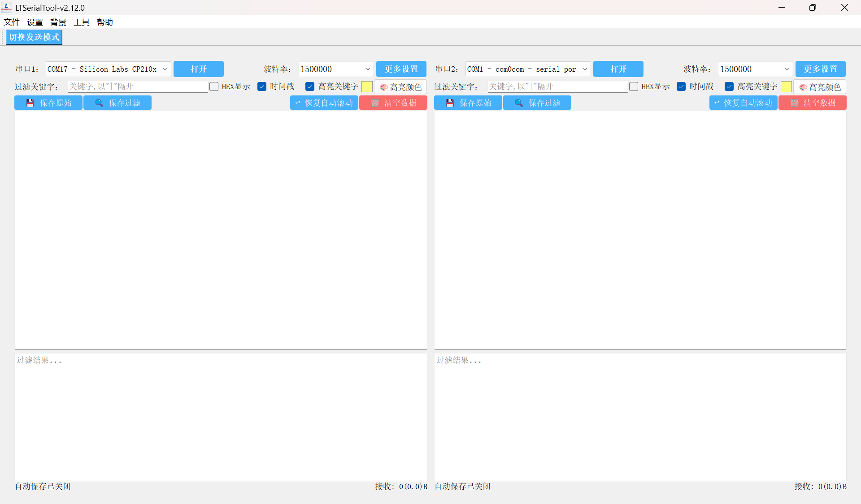Click yellow highlight color swatch for port 1
This screenshot has width=861, height=504.
tap(367, 86)
